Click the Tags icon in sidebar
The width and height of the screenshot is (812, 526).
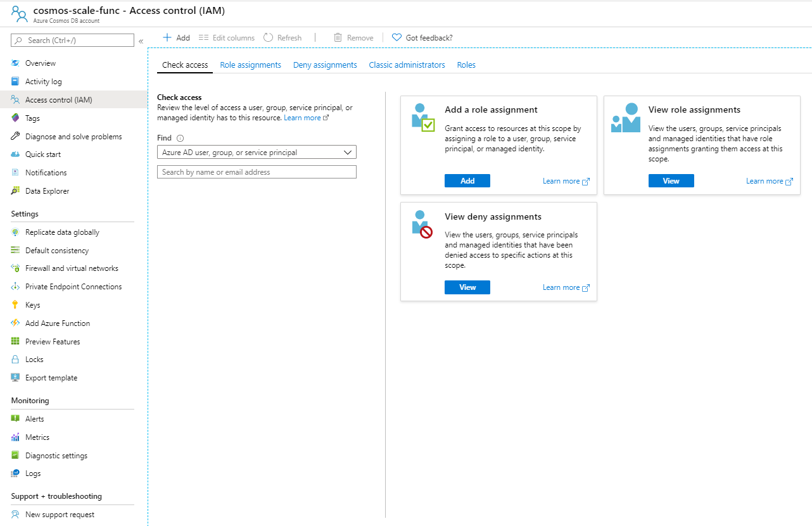coord(15,118)
